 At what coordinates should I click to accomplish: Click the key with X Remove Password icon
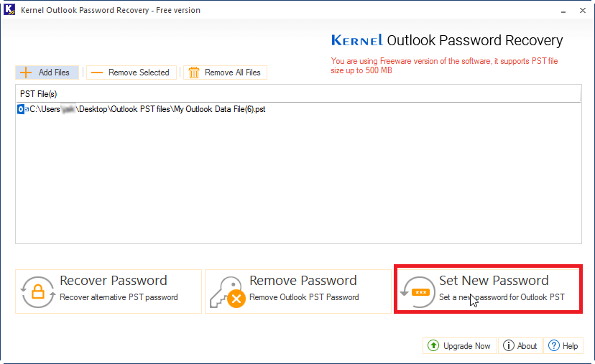click(228, 291)
